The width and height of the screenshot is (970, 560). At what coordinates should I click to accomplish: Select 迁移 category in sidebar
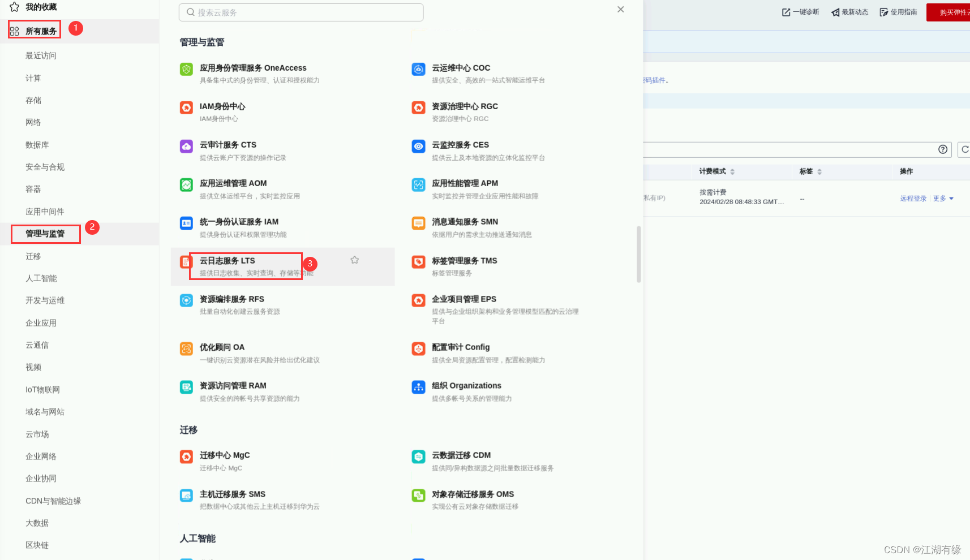(x=33, y=256)
